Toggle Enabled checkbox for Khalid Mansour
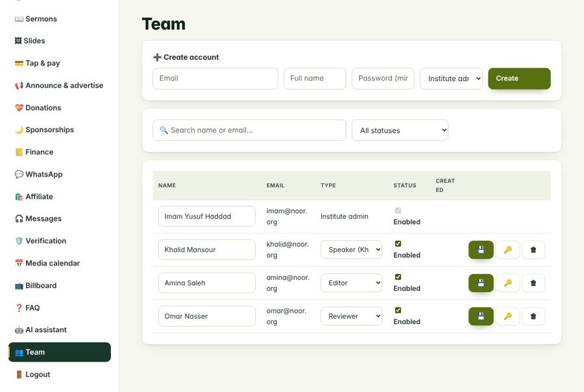 pyautogui.click(x=398, y=243)
